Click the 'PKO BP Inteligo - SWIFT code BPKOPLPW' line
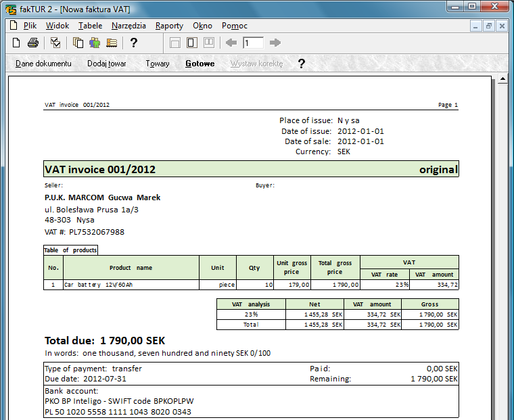Viewport: 514px width, 420px height. pyautogui.click(x=119, y=401)
